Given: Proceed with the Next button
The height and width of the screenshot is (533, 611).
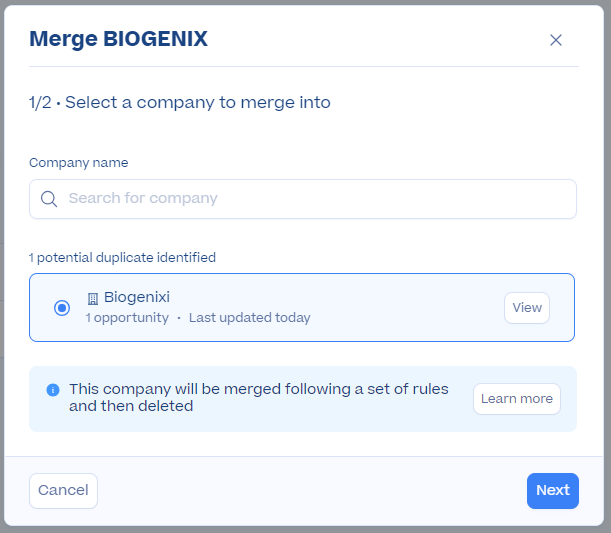Looking at the screenshot, I should [553, 491].
